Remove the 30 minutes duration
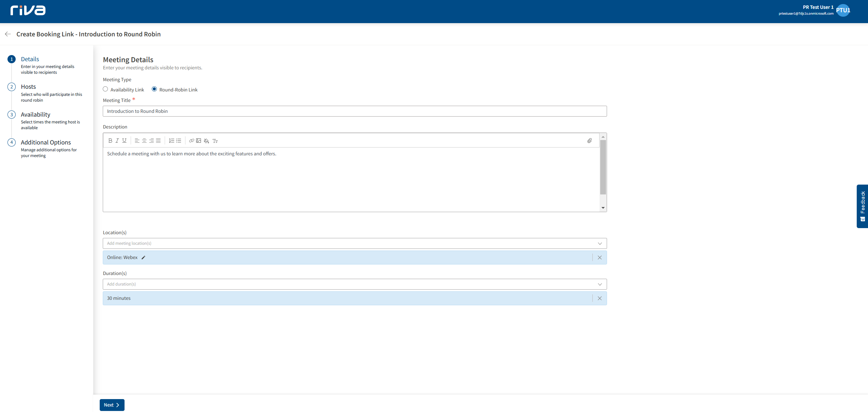The image size is (868, 412). coord(600,298)
